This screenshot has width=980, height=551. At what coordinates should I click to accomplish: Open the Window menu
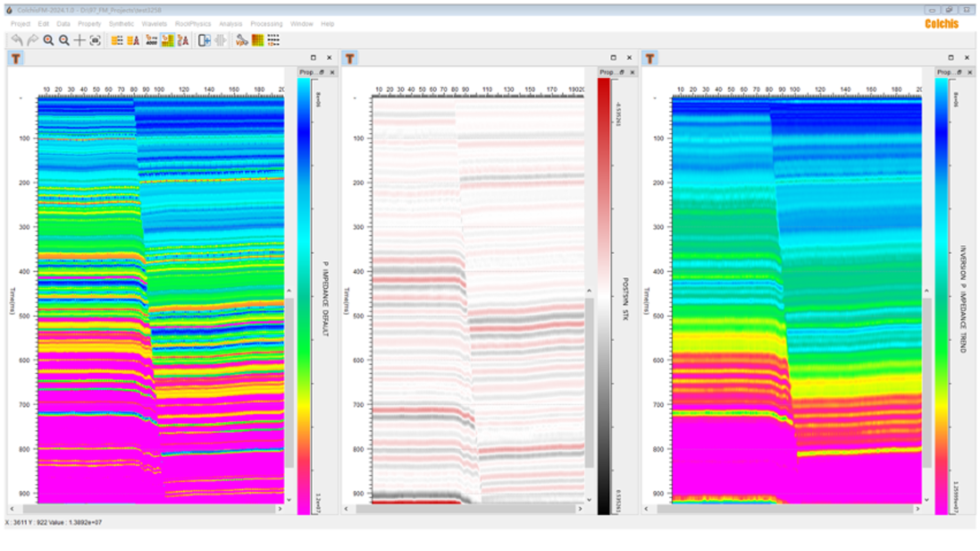301,24
